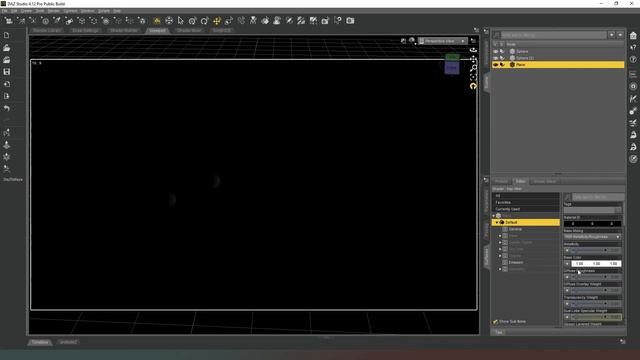Image resolution: width=640 pixels, height=360 pixels.
Task: Click the Save scene floppy disk icon
Action: 7,72
